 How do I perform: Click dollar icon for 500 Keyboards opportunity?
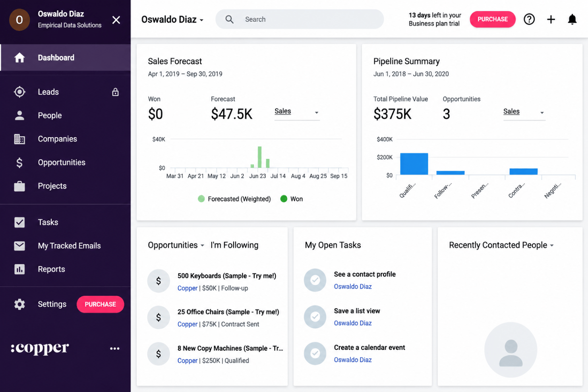coord(159,281)
